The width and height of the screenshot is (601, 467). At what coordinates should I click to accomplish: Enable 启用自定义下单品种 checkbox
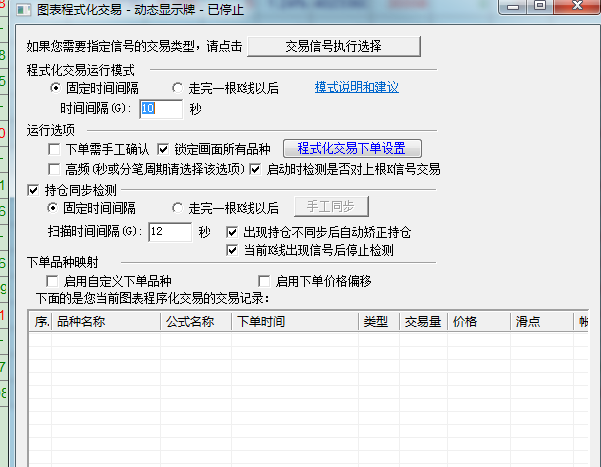[x=54, y=281]
